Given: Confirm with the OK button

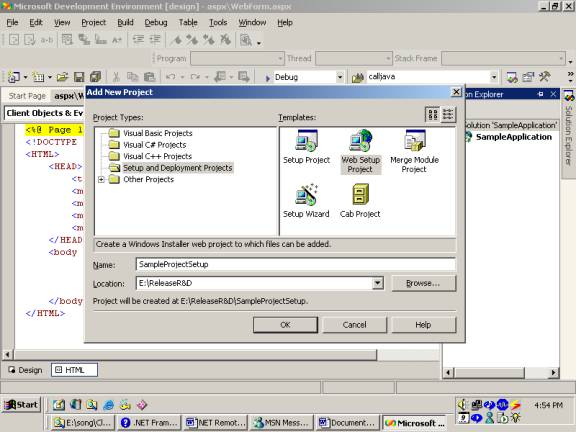Looking at the screenshot, I should pyautogui.click(x=285, y=325).
